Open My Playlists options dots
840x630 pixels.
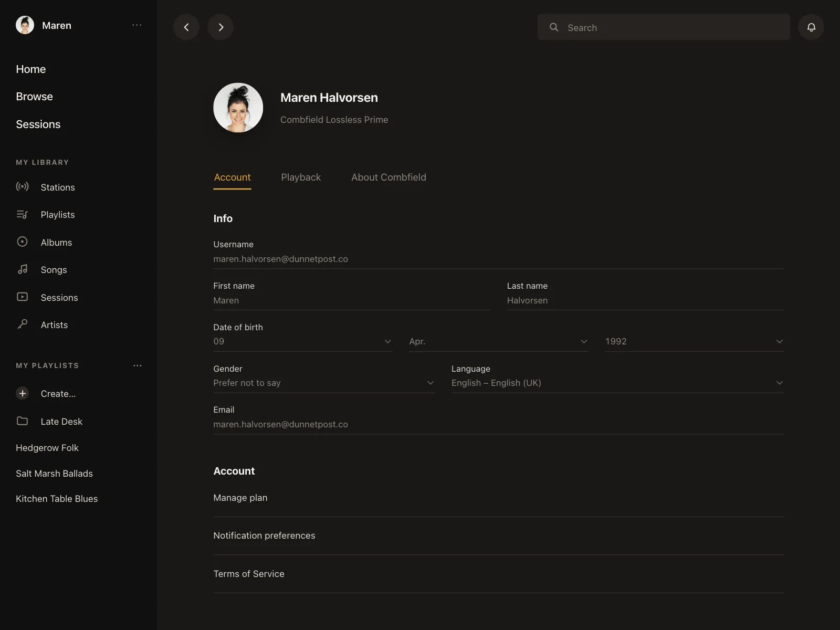[138, 365]
